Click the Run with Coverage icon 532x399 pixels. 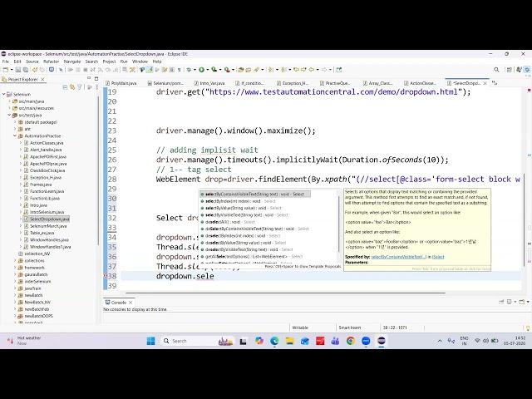click(214, 70)
